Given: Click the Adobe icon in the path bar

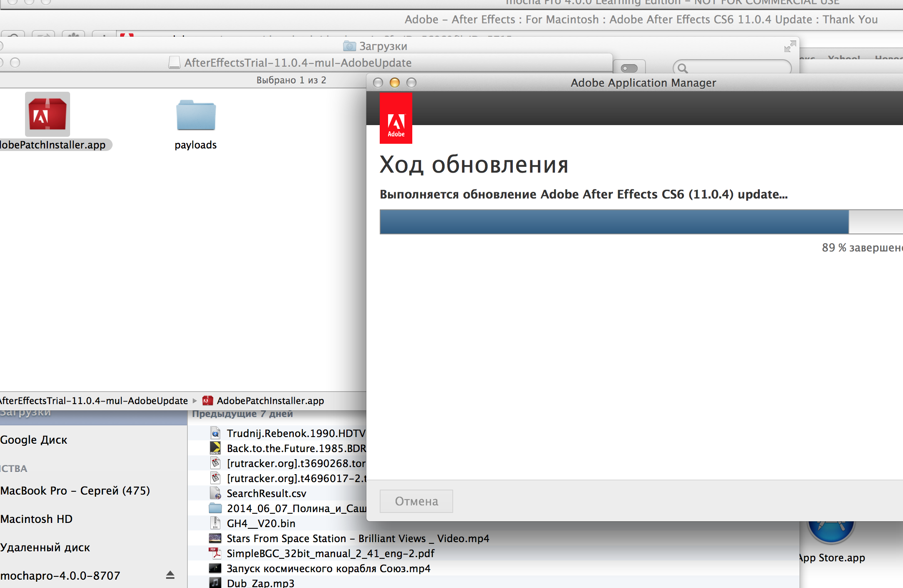Looking at the screenshot, I should tap(207, 401).
